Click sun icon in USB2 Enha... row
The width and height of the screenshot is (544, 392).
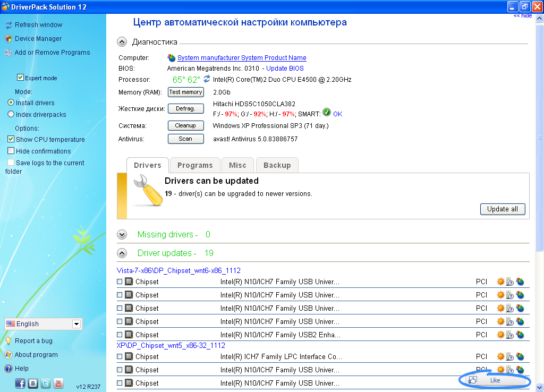pos(500,335)
